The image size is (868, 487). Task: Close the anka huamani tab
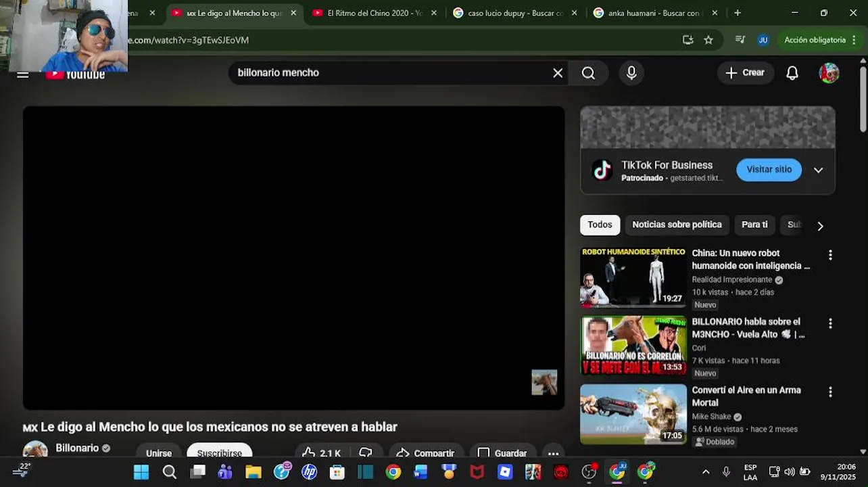(715, 13)
